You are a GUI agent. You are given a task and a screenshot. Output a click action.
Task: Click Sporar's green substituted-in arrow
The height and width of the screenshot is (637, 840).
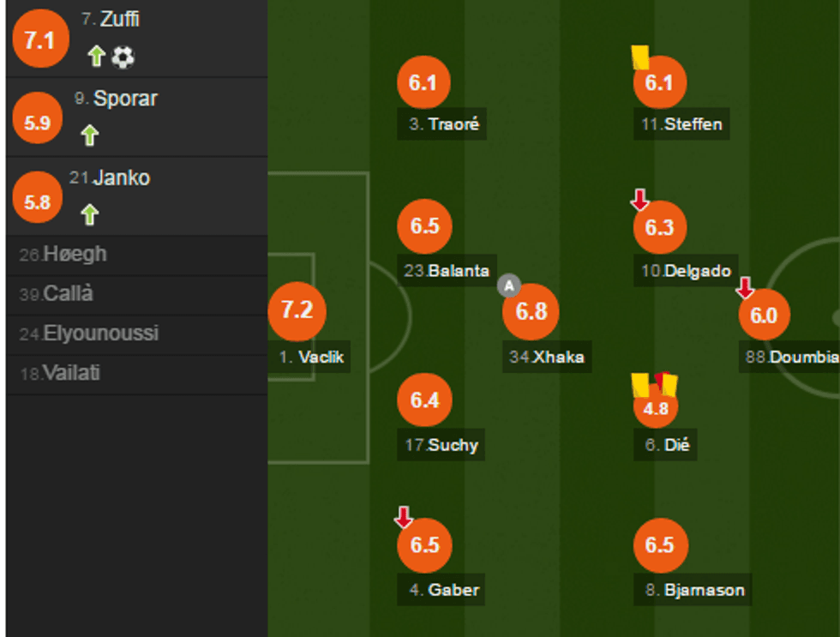pyautogui.click(x=89, y=135)
